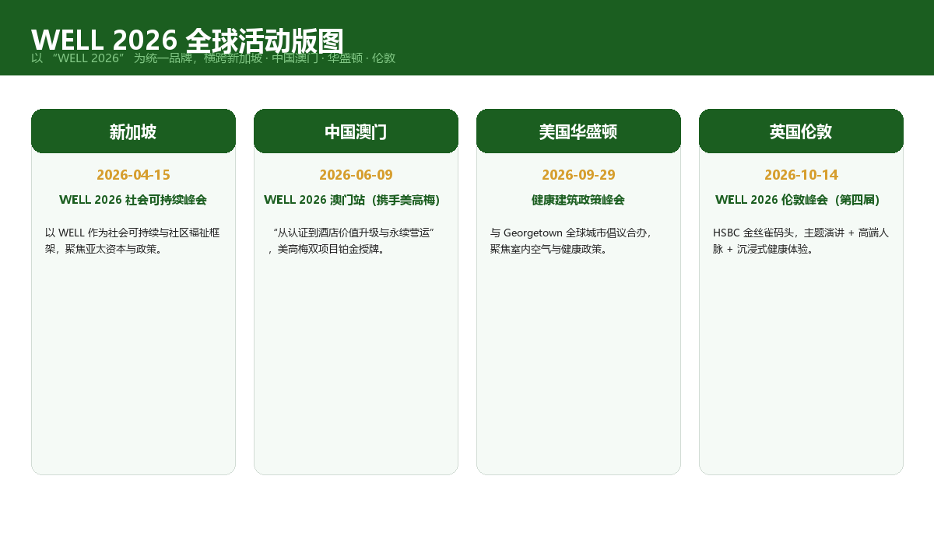Click the 英国伦敦 card header

tap(801, 131)
